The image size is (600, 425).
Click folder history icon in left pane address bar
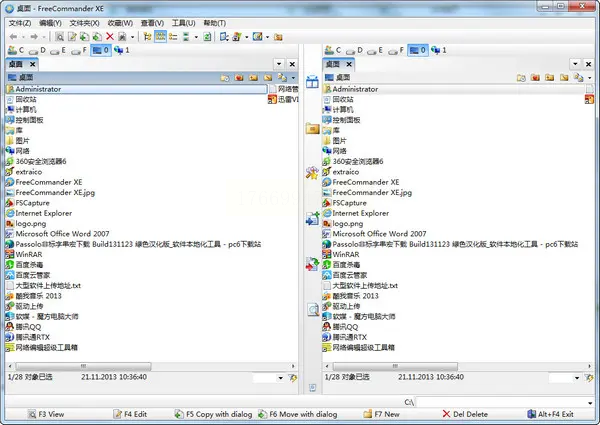pyautogui.click(x=225, y=78)
